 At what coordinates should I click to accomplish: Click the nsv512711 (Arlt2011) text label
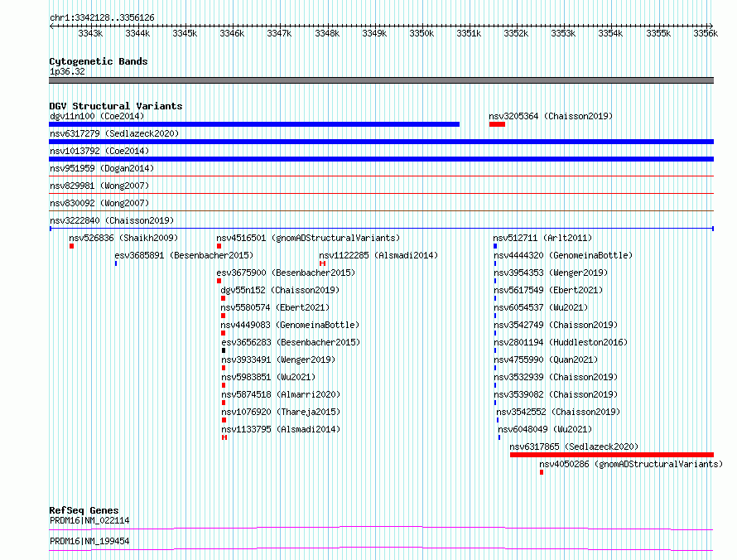542,238
